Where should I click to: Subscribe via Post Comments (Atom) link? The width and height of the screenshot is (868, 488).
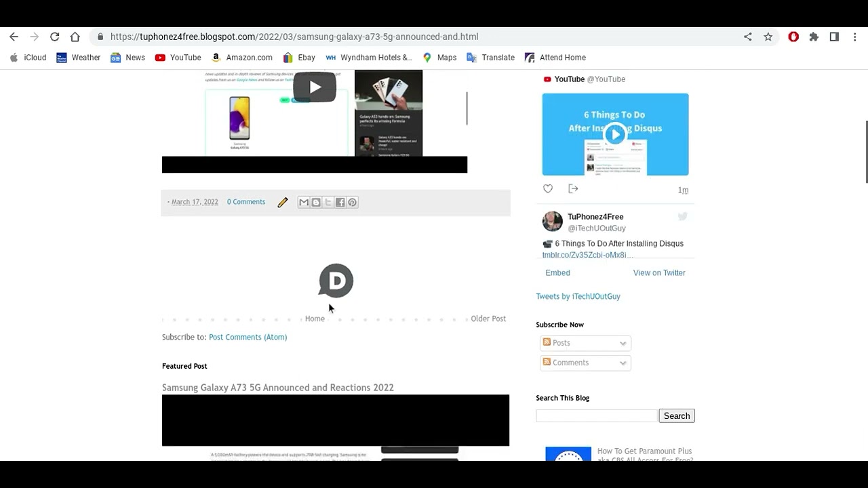tap(248, 337)
